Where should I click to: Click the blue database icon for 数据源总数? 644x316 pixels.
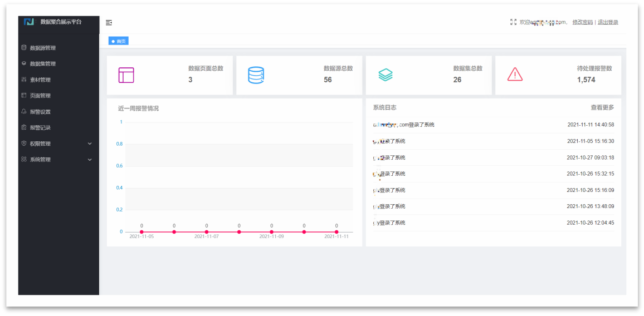[256, 75]
